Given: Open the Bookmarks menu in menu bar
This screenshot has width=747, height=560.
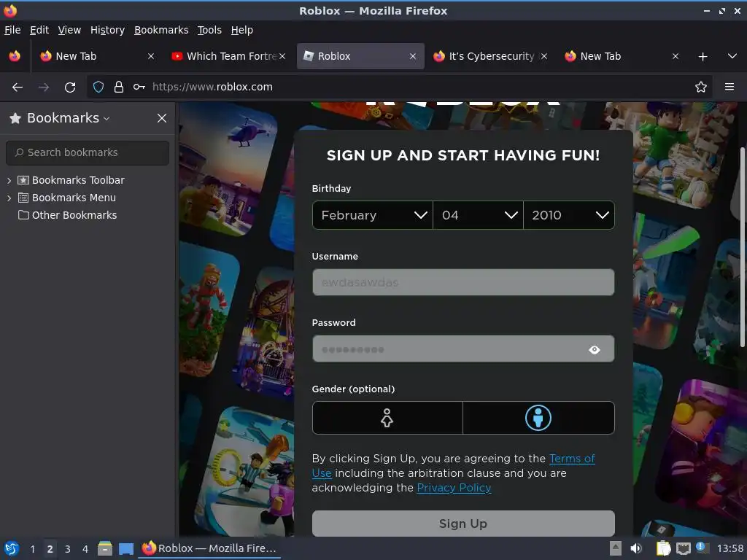Looking at the screenshot, I should [x=161, y=30].
